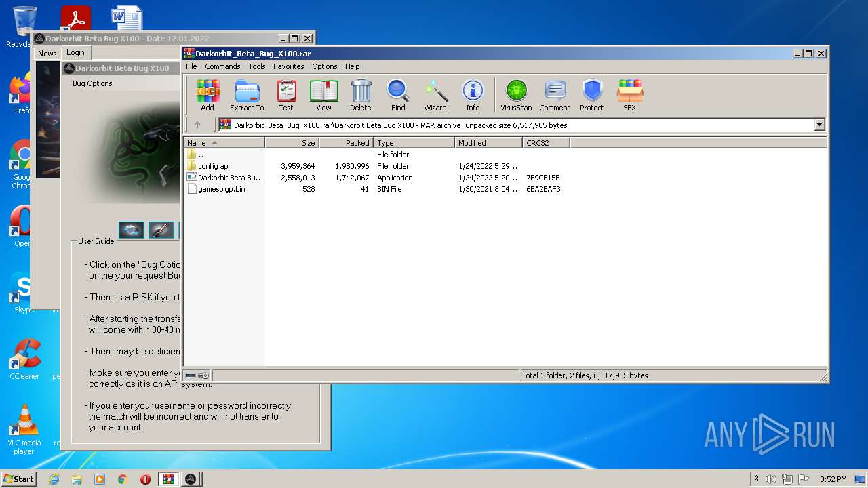Select the Login tab in Darkorbit window
868x488 pixels.
click(x=76, y=52)
